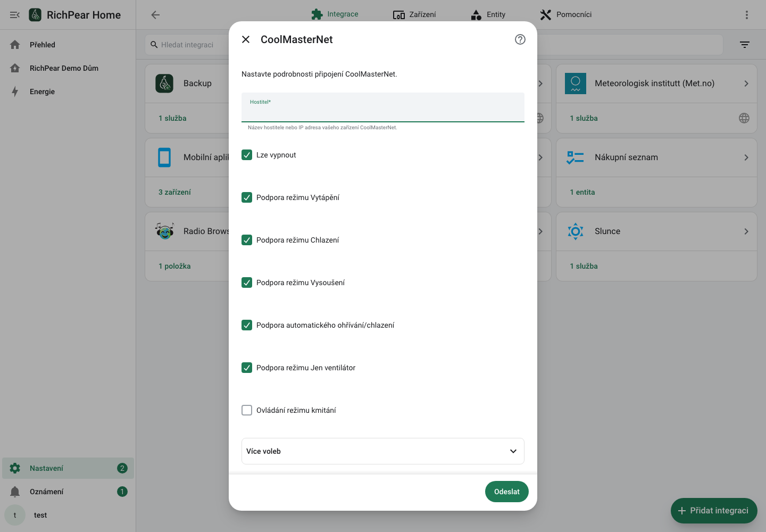Switch to the Integrace tab

pyautogui.click(x=335, y=14)
